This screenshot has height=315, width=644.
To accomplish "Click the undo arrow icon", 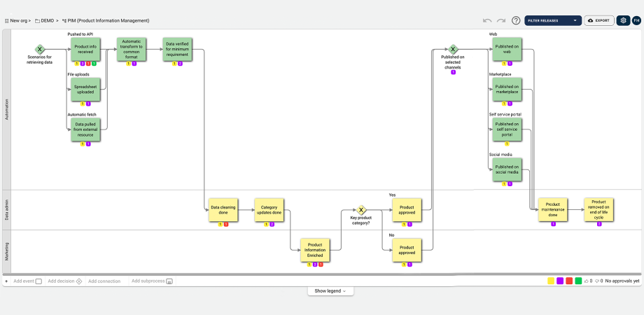I will coord(487,20).
